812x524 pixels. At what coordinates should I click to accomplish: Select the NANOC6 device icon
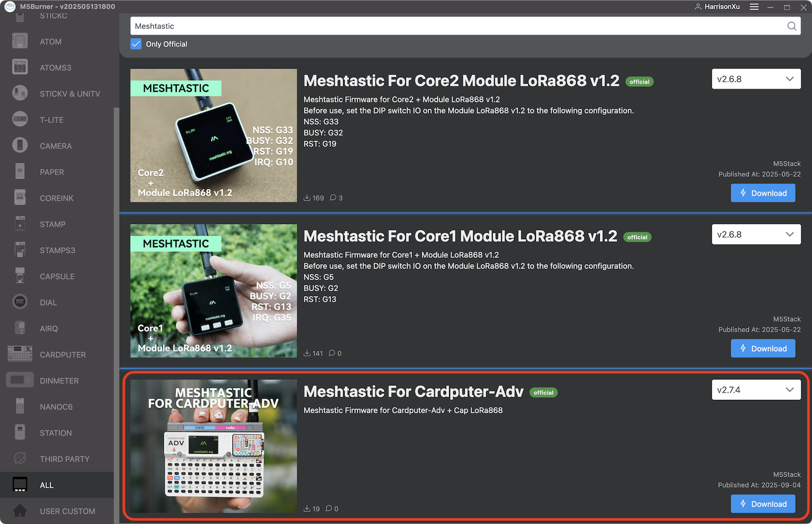(20, 406)
